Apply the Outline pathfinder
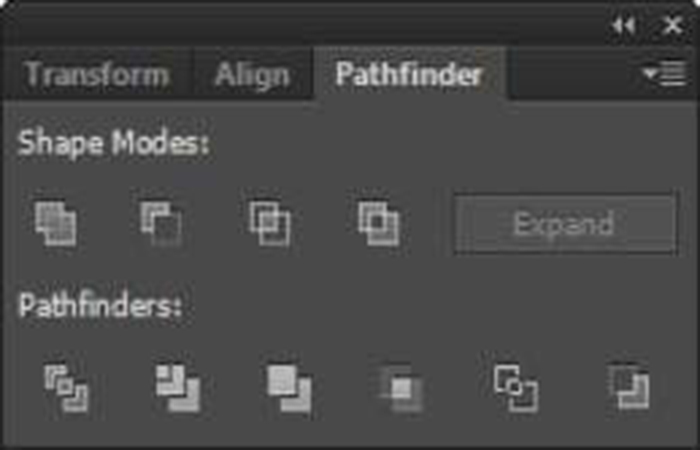Viewport: 700px width, 450px height. [x=516, y=388]
